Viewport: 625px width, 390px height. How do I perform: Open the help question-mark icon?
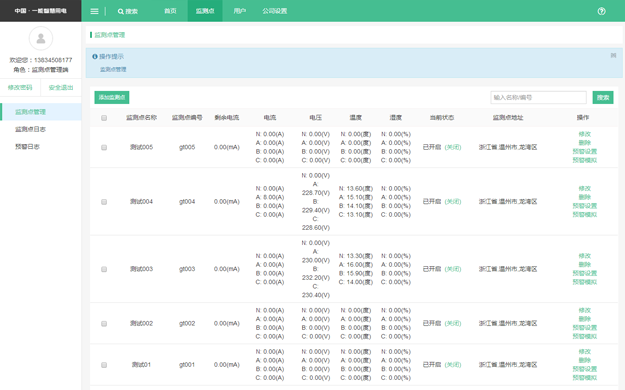(x=601, y=11)
